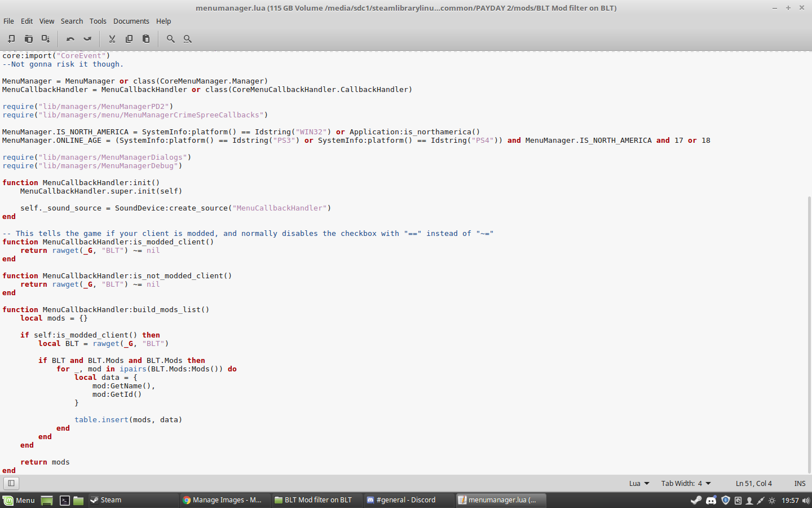Viewport: 812px width, 508px height.
Task: Paste clipboard using toolbar paste icon
Action: tap(146, 39)
